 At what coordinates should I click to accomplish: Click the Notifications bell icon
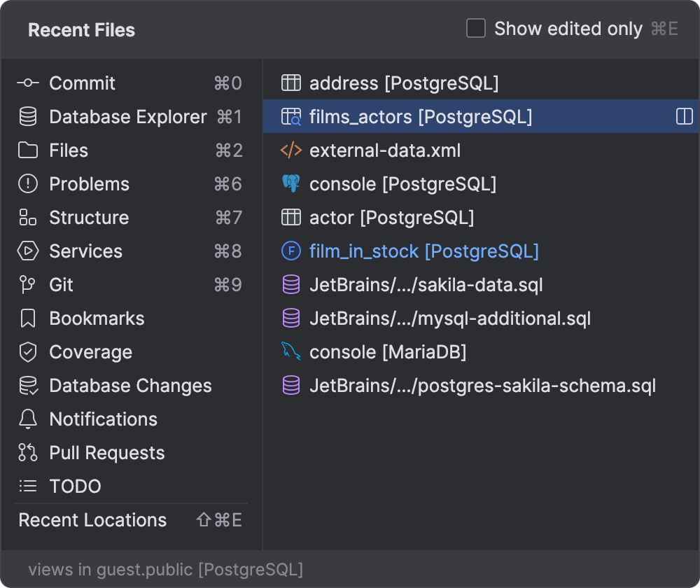[27, 419]
